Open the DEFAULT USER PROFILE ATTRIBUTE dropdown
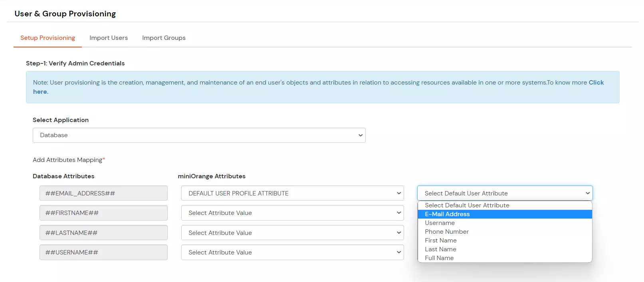Image resolution: width=644 pixels, height=282 pixels. click(293, 193)
